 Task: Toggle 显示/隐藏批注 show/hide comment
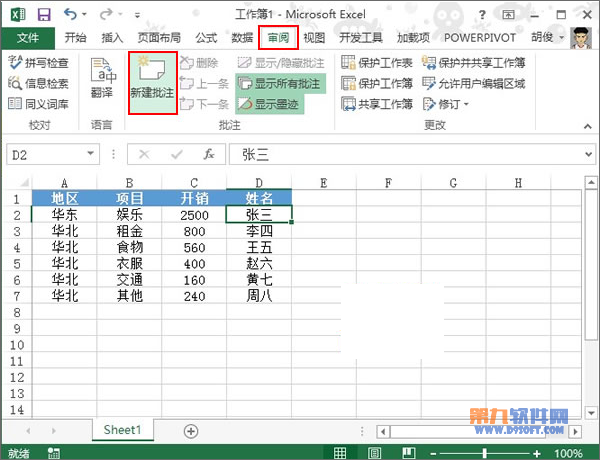tap(281, 63)
